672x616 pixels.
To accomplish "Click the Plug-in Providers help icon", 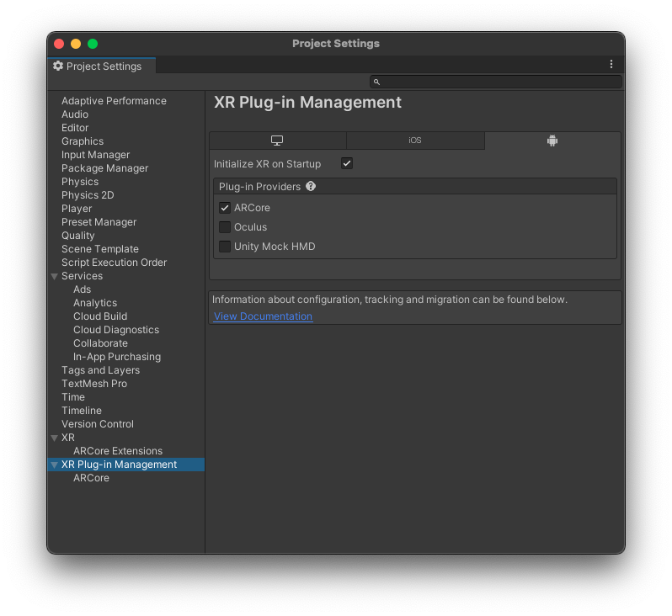I will tap(311, 187).
